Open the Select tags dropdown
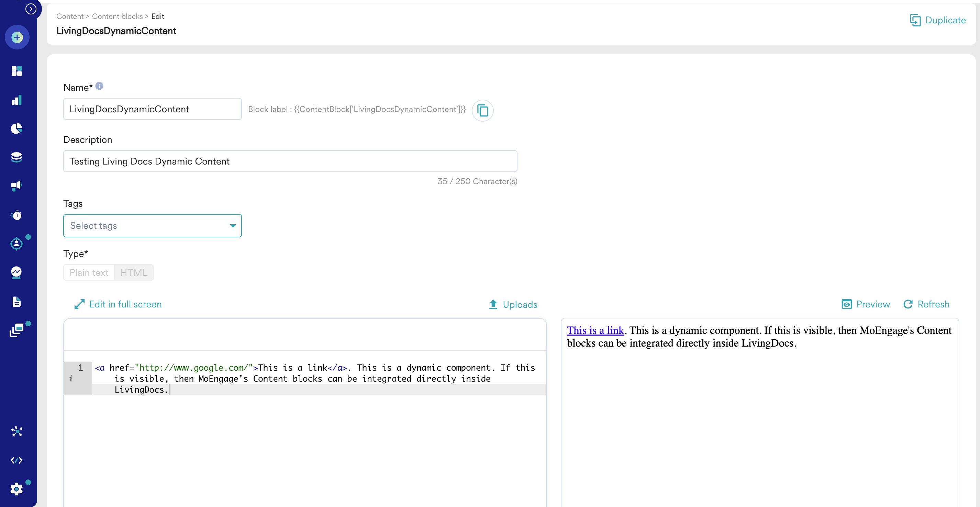The image size is (980, 507). tap(153, 226)
